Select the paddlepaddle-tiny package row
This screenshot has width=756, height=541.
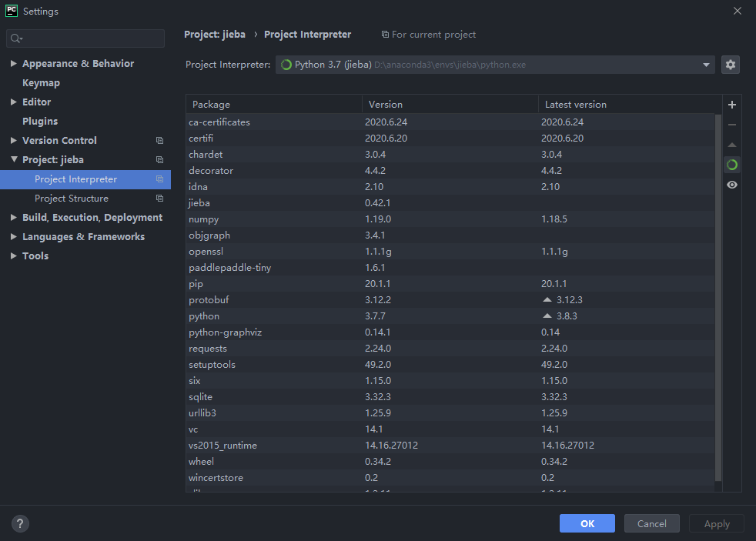[450, 267]
